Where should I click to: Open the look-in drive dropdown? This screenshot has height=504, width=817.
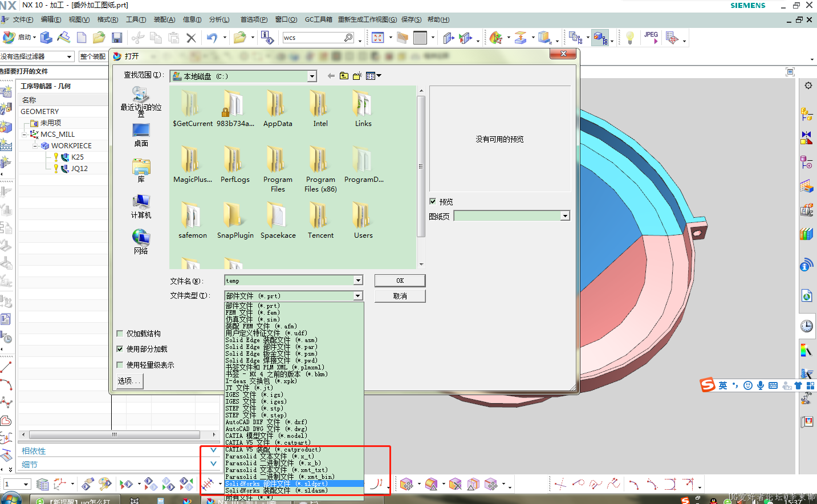point(312,76)
